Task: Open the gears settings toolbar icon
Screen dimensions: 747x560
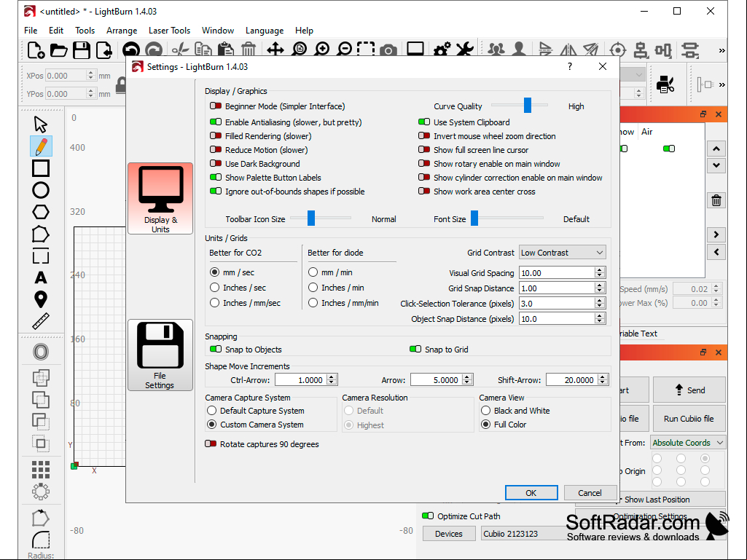Action: [442, 50]
